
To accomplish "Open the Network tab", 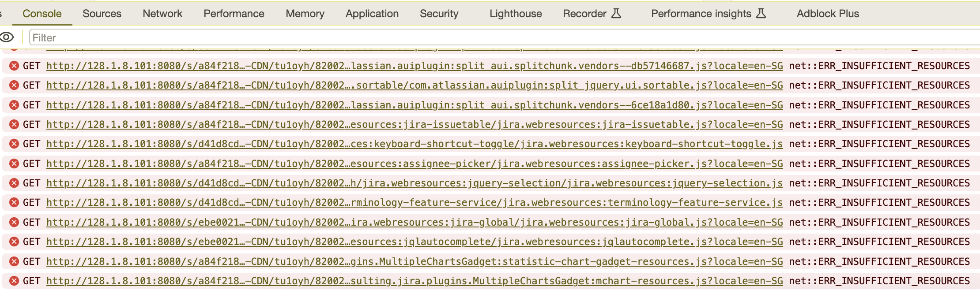I will [162, 14].
